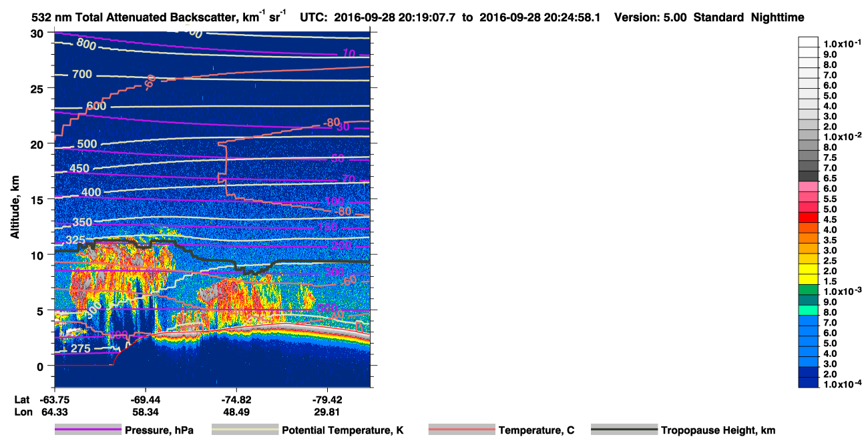Click the 800 potential temperature contour label
868x445 pixels.
click(x=85, y=43)
